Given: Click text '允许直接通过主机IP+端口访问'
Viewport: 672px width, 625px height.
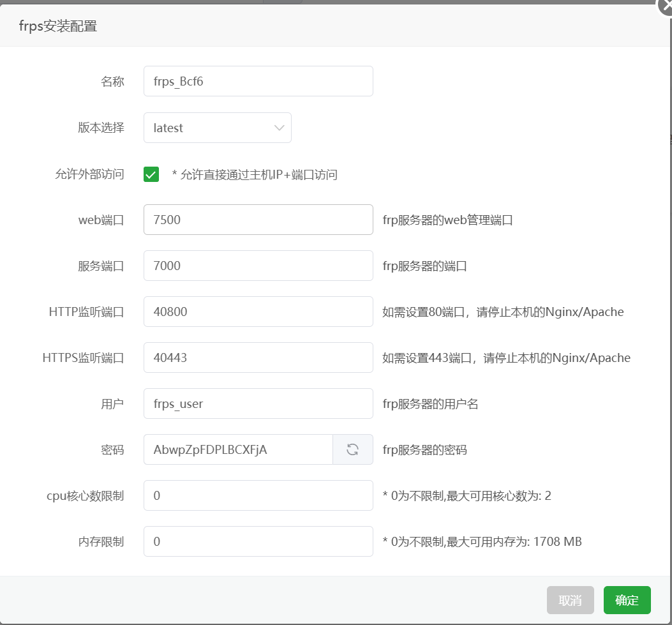Looking at the screenshot, I should pyautogui.click(x=259, y=175).
